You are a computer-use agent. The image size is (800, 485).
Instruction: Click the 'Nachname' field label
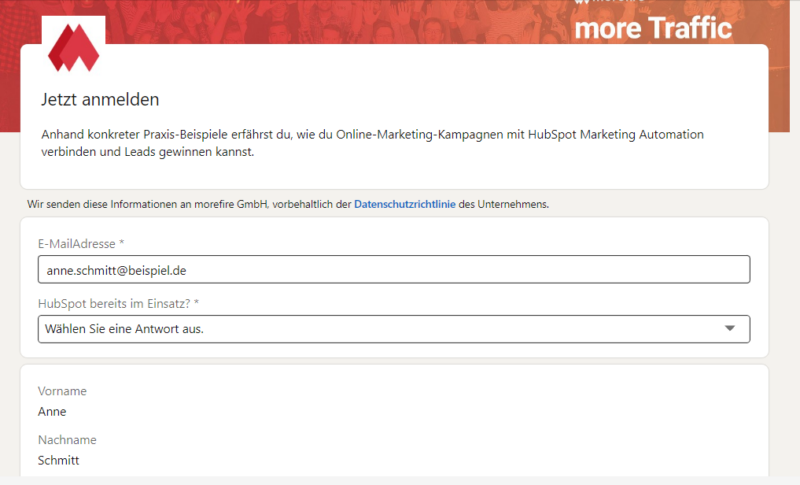67,440
